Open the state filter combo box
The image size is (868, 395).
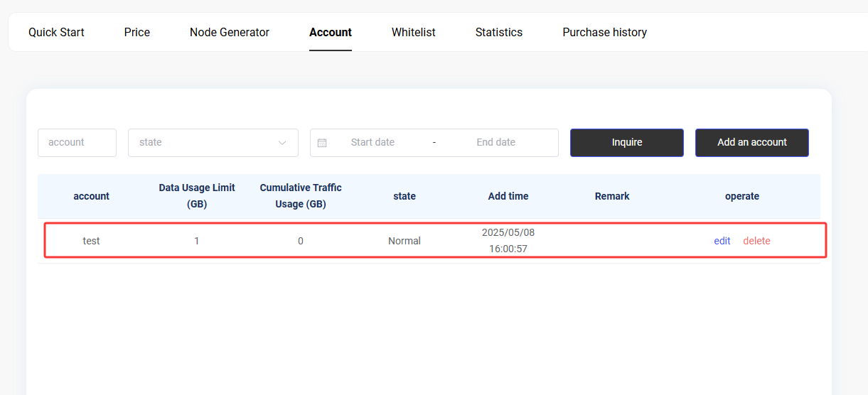[x=213, y=143]
